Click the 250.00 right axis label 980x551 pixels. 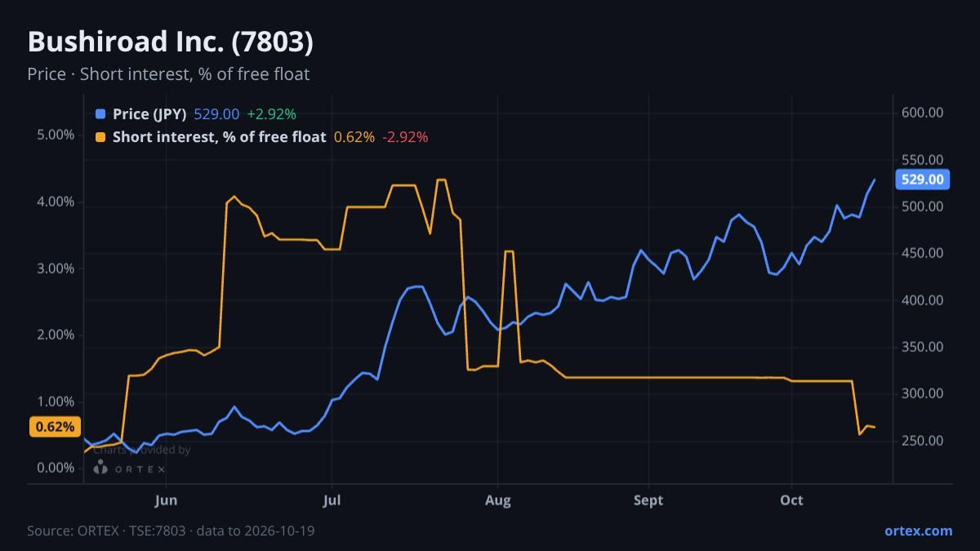pyautogui.click(x=923, y=442)
